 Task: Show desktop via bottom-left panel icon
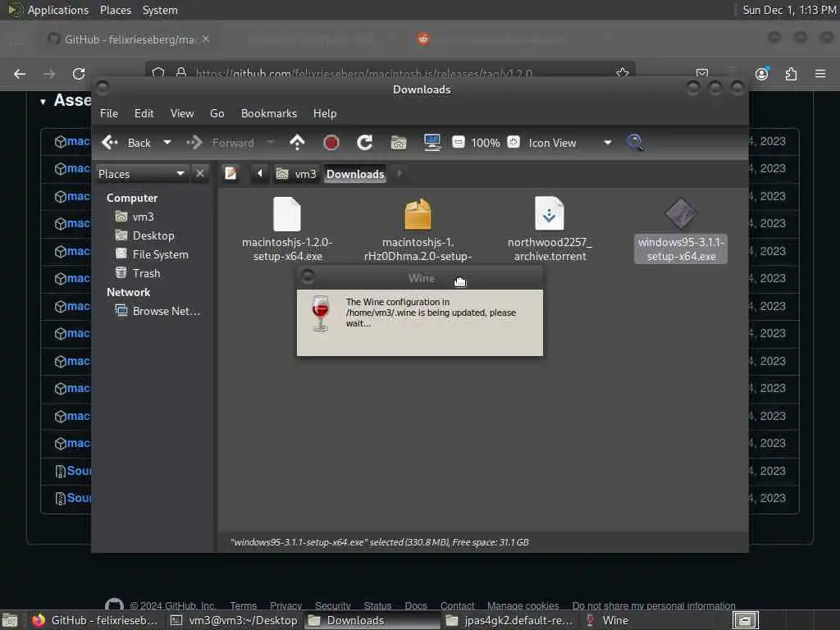tap(10, 620)
